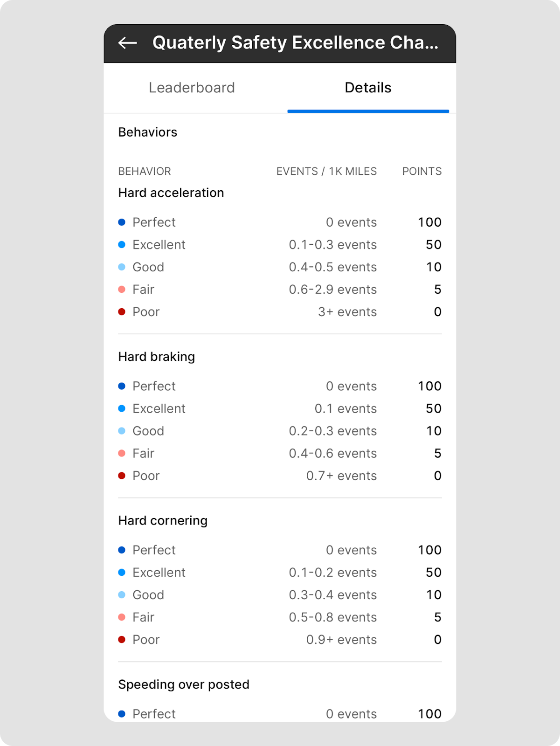
Task: Click the Perfect dot under Speeding over posted
Action: click(122, 714)
